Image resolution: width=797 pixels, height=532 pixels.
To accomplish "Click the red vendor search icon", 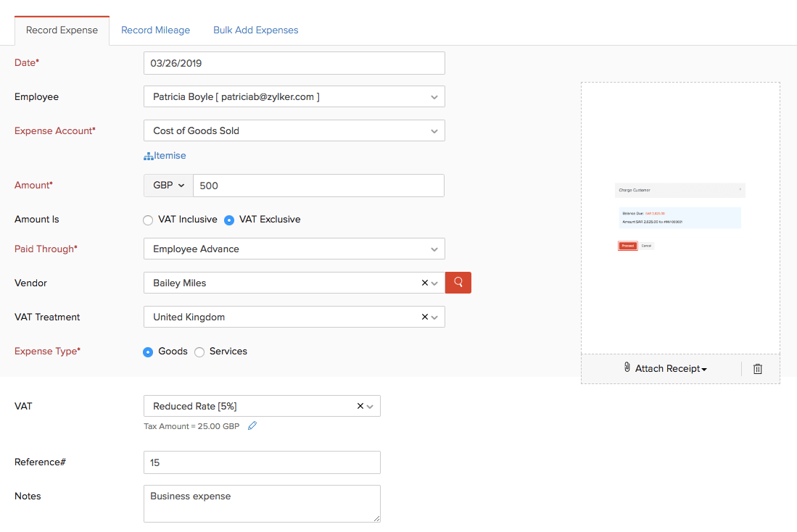I will pos(458,283).
